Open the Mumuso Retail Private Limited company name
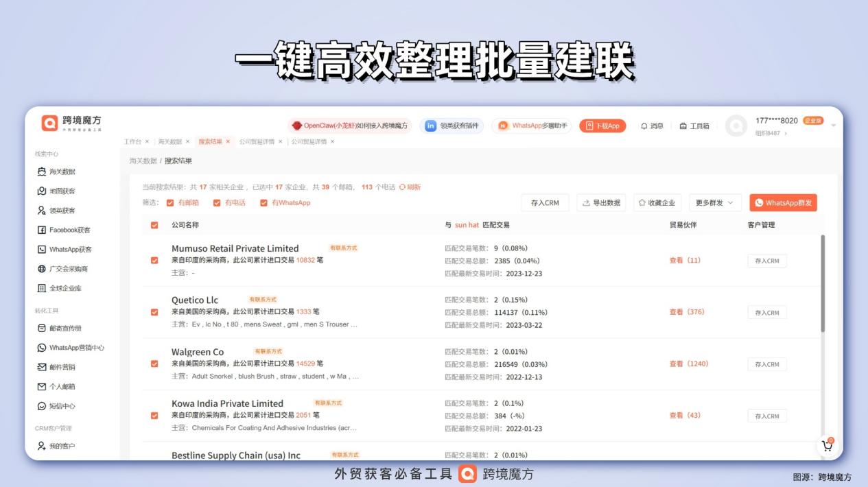 pyautogui.click(x=235, y=248)
